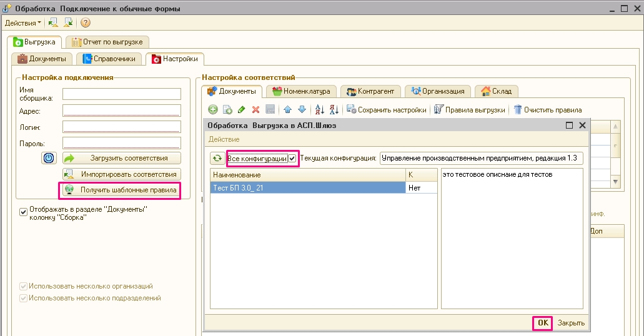Open the 'Отчет по выгрузке' tab

(107, 42)
